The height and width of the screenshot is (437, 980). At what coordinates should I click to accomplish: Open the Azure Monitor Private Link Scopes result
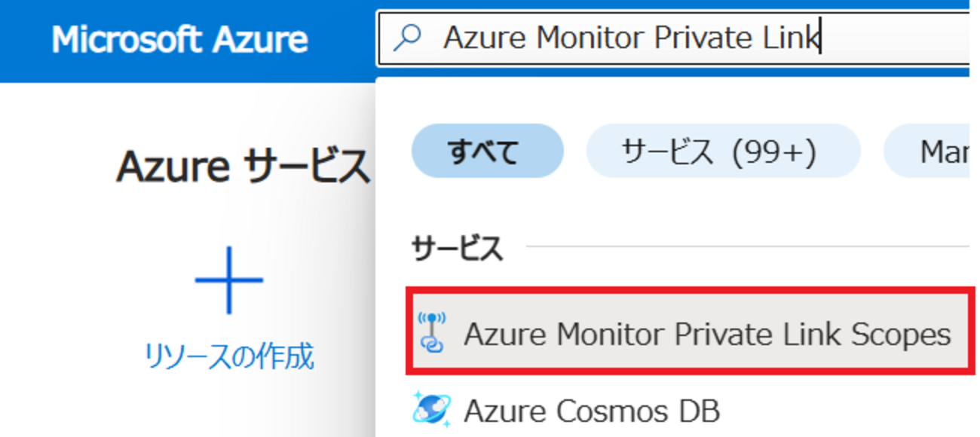pyautogui.click(x=688, y=331)
